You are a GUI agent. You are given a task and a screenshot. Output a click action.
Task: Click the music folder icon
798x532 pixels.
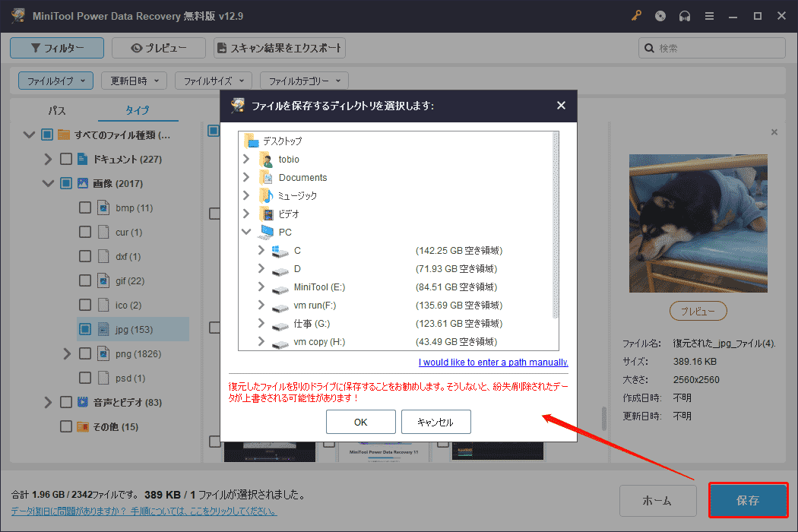[x=266, y=195]
